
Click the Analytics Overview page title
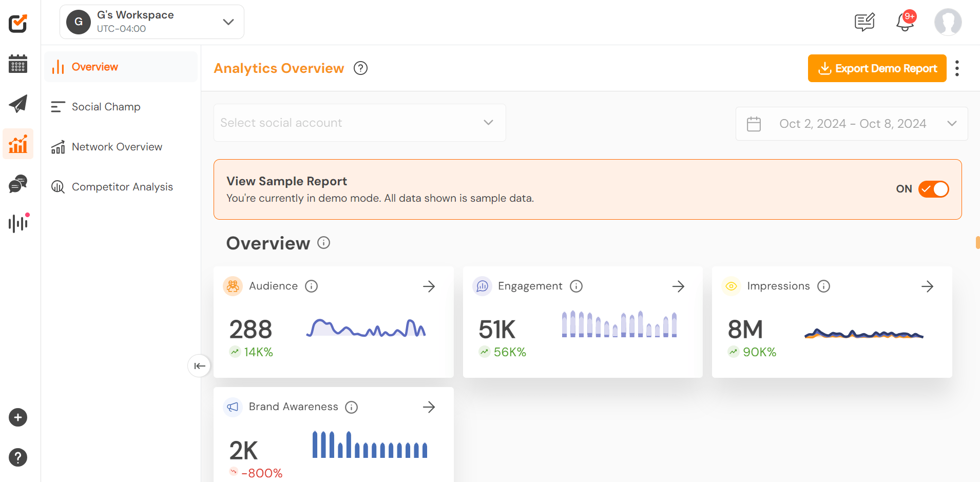pyautogui.click(x=279, y=68)
